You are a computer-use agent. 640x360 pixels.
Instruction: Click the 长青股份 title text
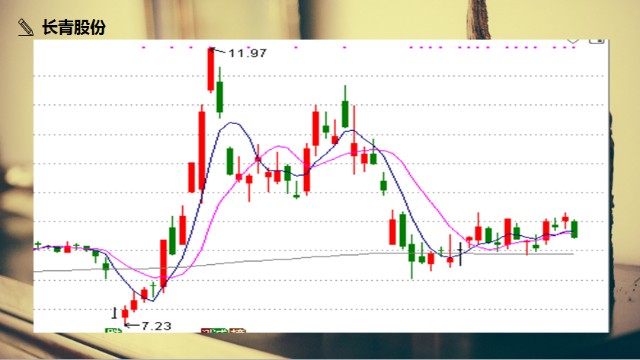point(73,28)
